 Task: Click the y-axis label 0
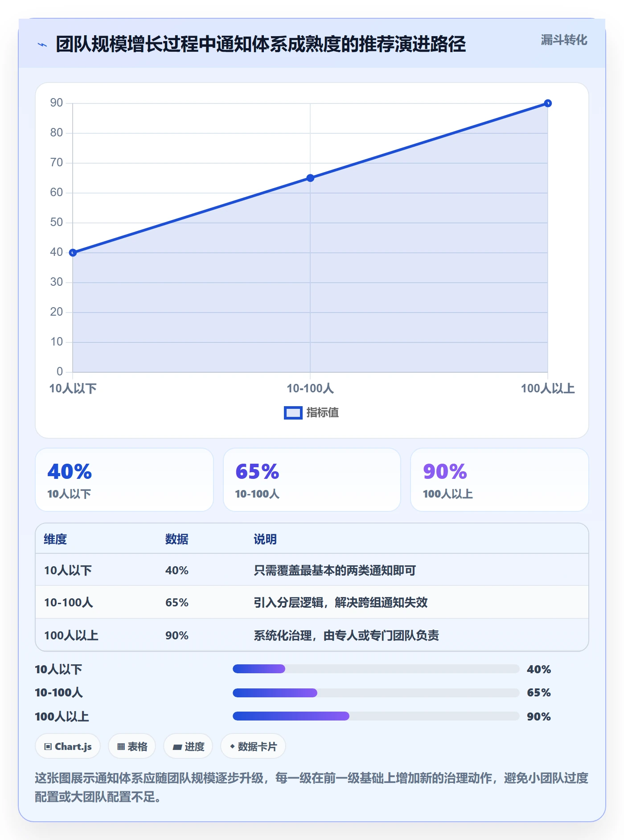60,371
